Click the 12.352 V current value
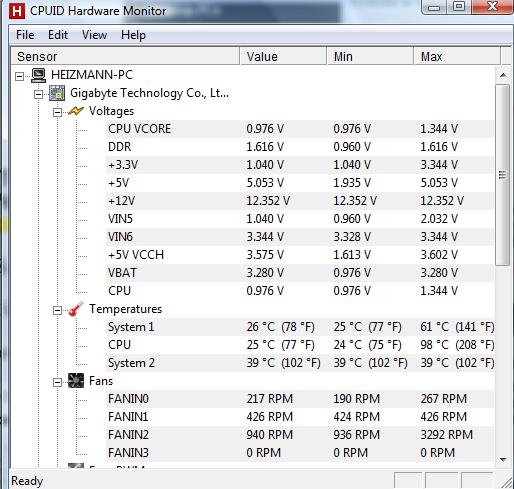This screenshot has height=489, width=514. (x=268, y=201)
